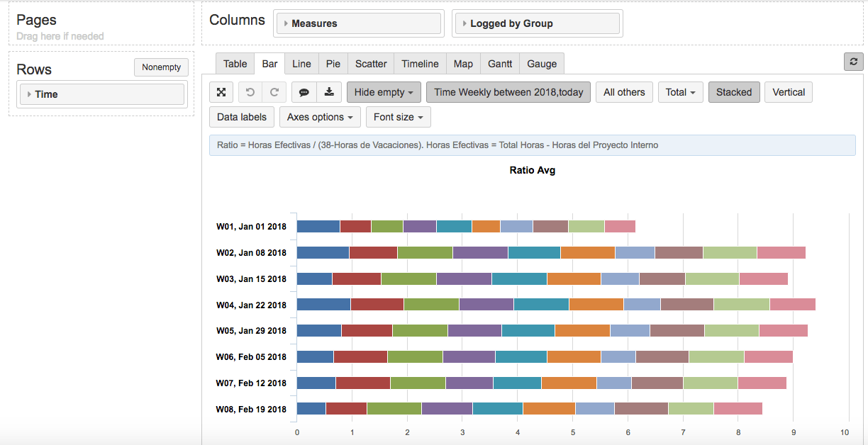The width and height of the screenshot is (868, 445).
Task: Click the refresh icon at top right
Action: pos(853,62)
